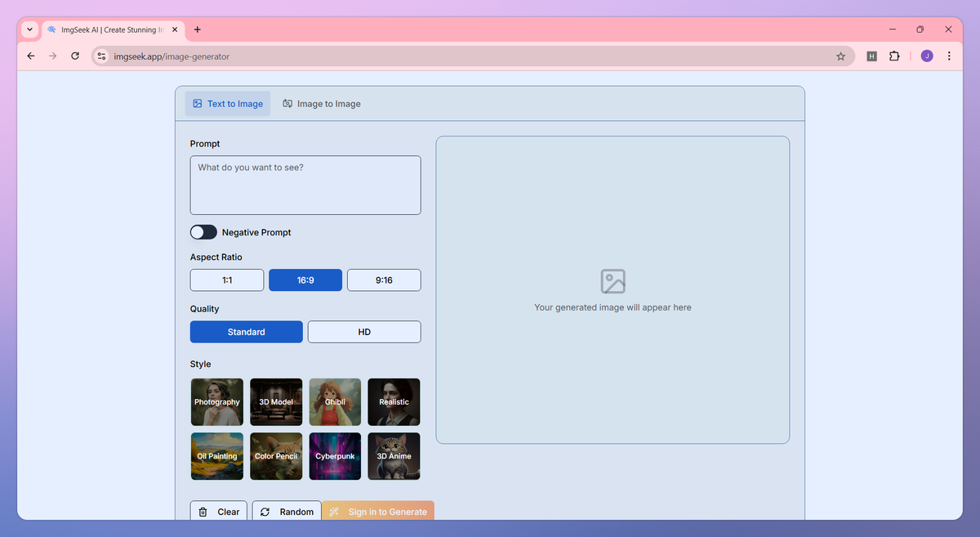
Task: Choose HD quality
Action: pos(364,332)
